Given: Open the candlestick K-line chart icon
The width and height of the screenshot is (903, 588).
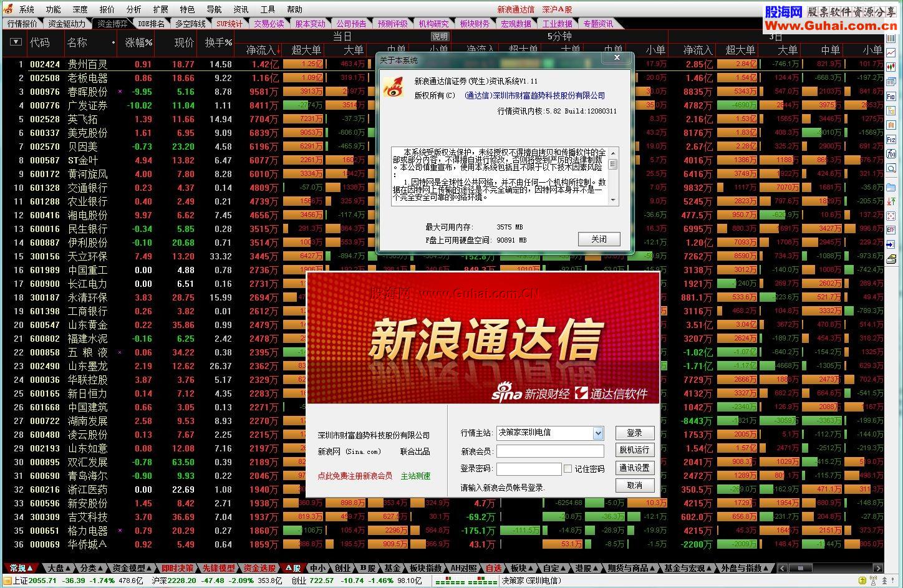Looking at the screenshot, I should pos(891,67).
